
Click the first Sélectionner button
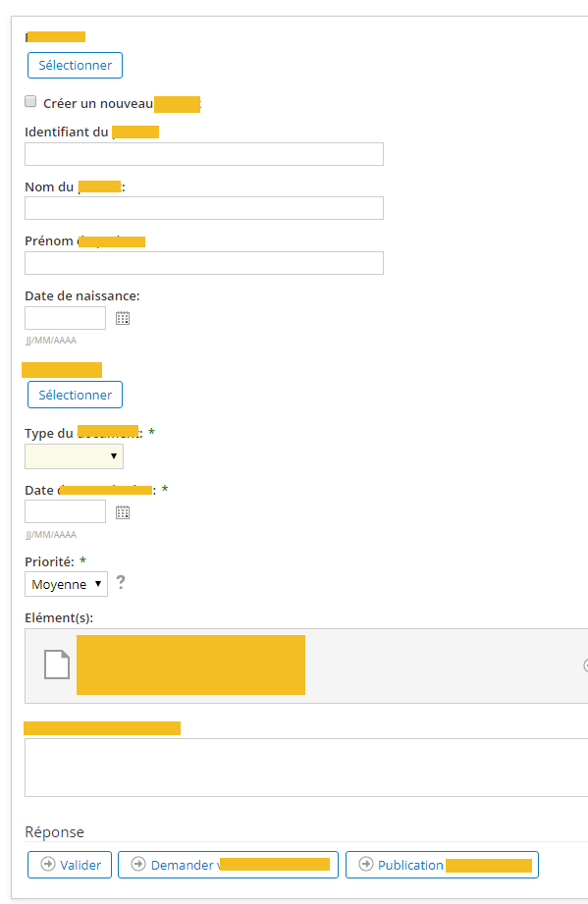[x=75, y=65]
